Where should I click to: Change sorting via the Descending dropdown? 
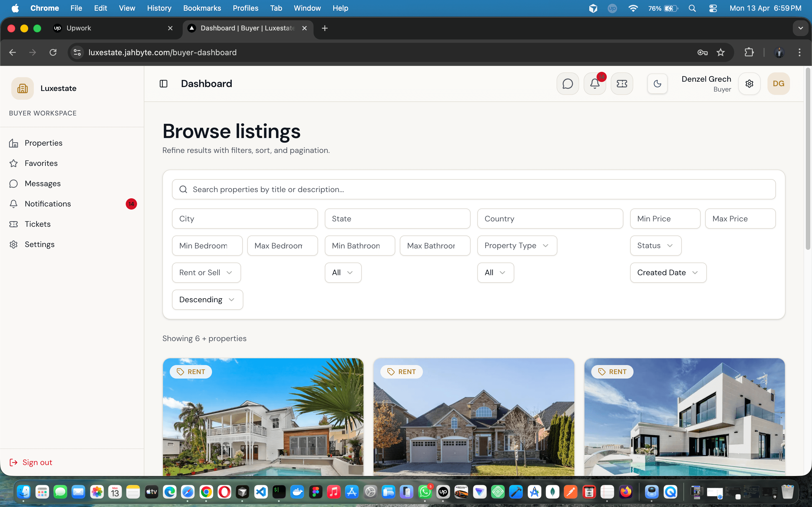[x=207, y=299]
